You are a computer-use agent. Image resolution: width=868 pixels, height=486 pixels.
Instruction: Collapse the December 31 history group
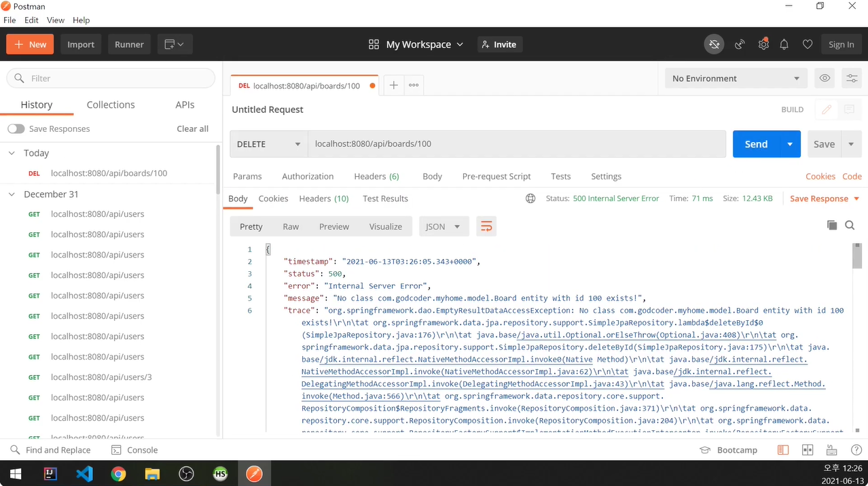coord(12,194)
